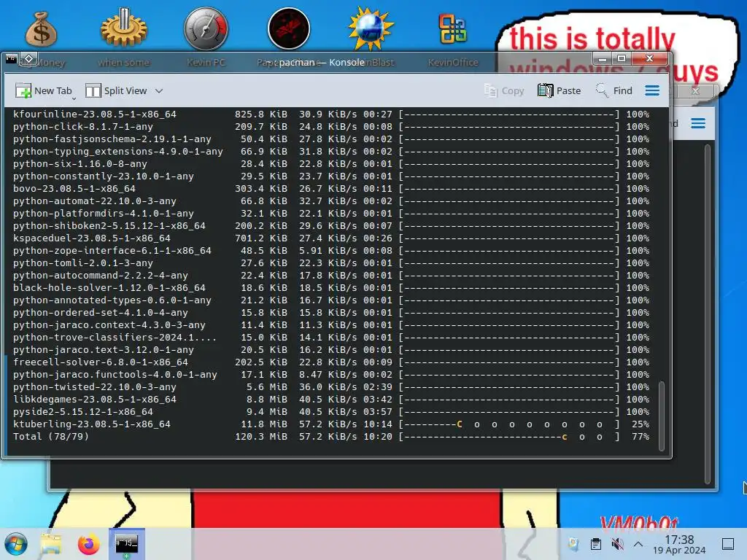The height and width of the screenshot is (560, 747).
Task: Click the Total (78/79) text
Action: click(x=51, y=436)
